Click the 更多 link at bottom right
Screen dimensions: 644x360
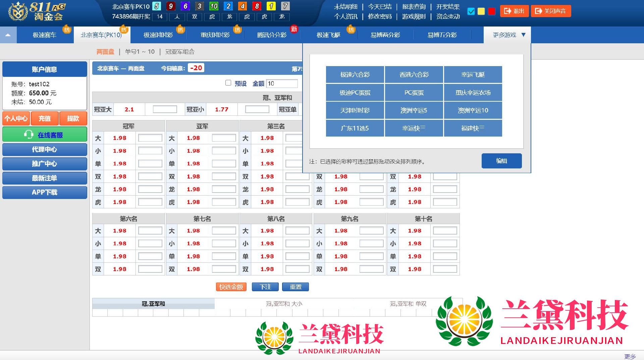coord(630,356)
